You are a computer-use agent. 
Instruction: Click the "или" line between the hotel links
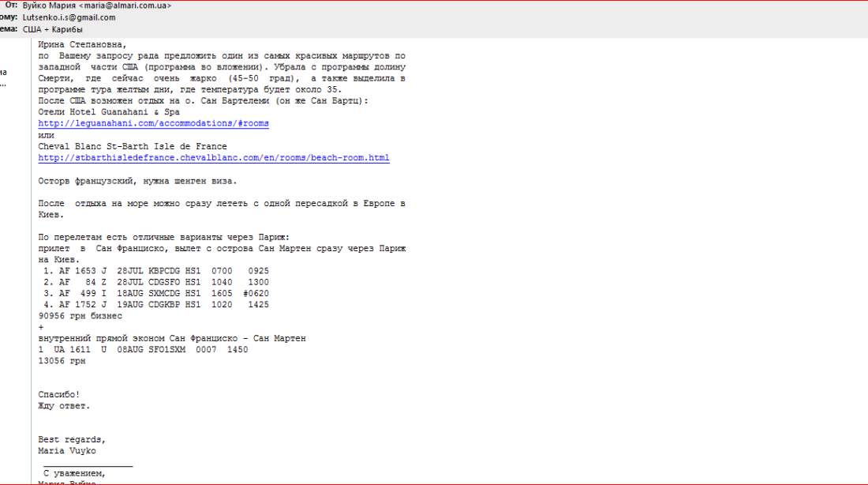(x=46, y=135)
